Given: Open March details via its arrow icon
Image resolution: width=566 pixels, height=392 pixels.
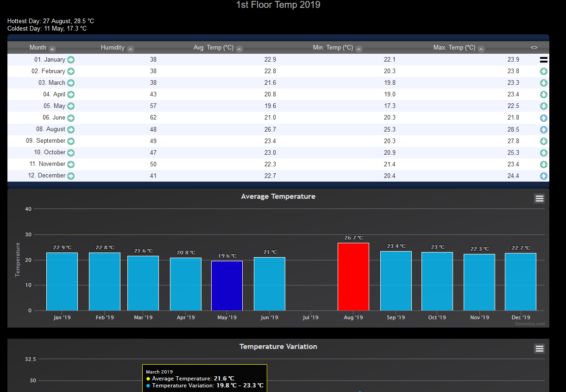Looking at the screenshot, I should pos(71,83).
